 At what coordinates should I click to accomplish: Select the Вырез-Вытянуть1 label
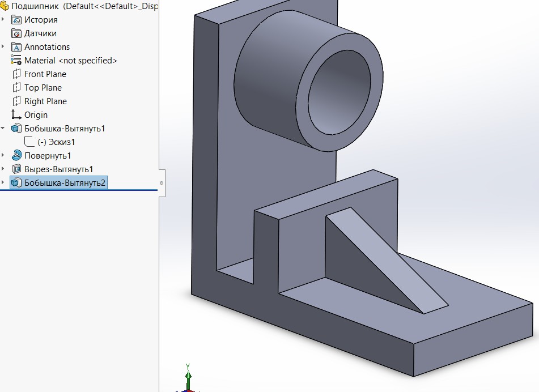click(59, 169)
